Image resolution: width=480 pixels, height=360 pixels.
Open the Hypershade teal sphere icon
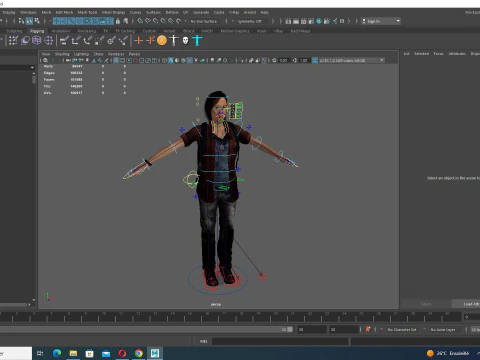click(319, 21)
